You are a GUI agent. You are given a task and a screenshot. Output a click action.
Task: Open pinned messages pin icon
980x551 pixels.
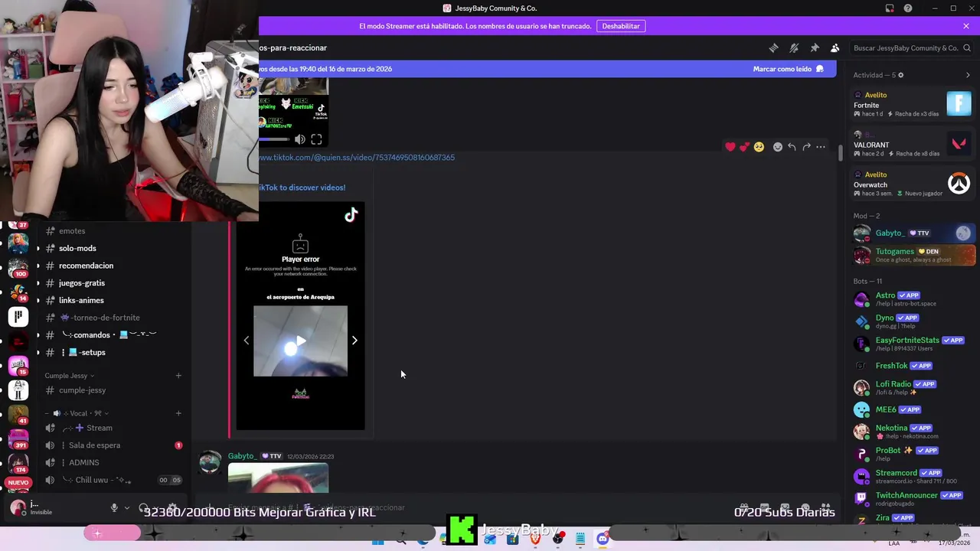[815, 47]
